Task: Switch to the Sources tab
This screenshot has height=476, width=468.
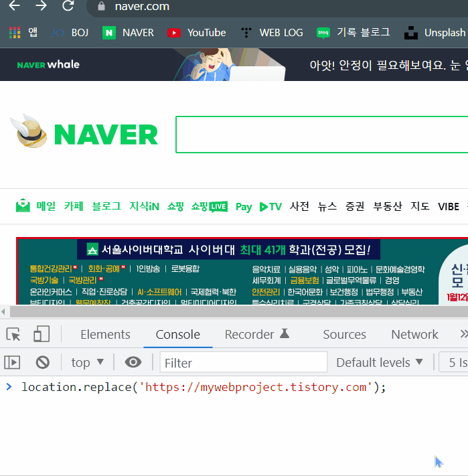Action: (345, 335)
